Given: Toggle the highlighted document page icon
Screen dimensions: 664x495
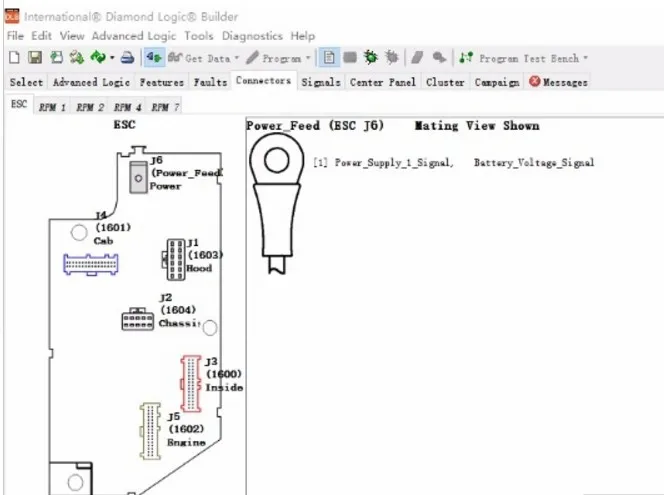Looking at the screenshot, I should (329, 57).
